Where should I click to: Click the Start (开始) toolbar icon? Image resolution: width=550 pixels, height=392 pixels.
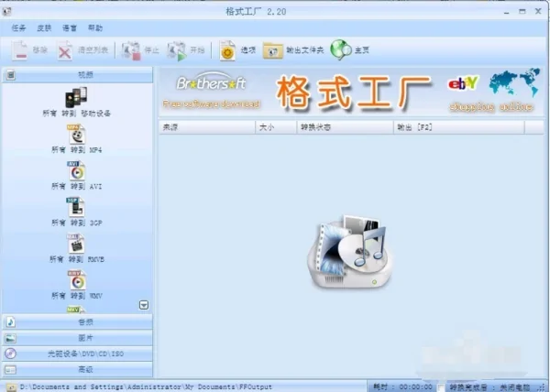[176, 51]
